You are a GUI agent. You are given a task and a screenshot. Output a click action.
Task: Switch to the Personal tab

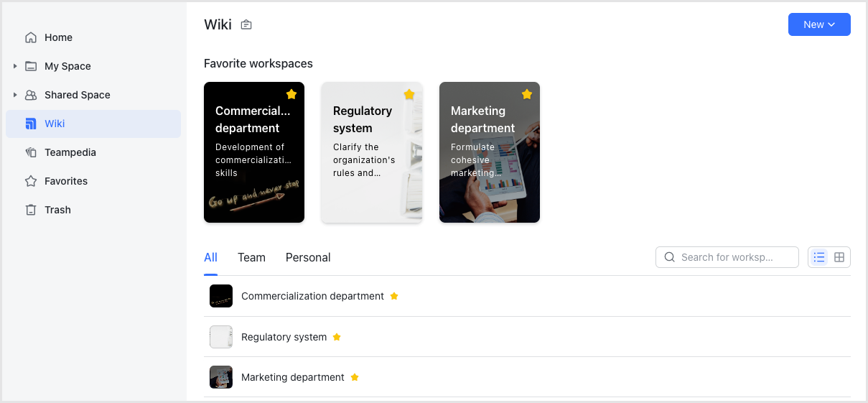point(308,257)
